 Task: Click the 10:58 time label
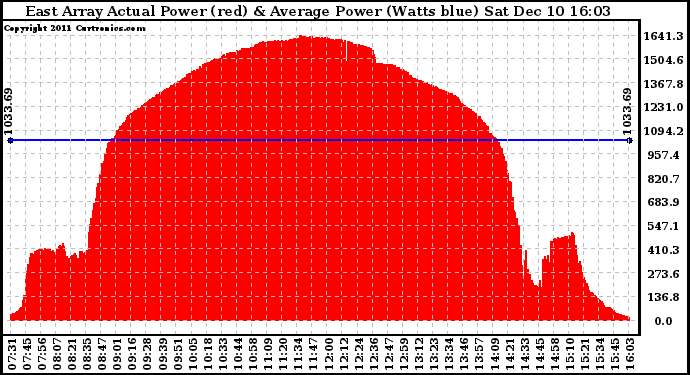click(253, 354)
